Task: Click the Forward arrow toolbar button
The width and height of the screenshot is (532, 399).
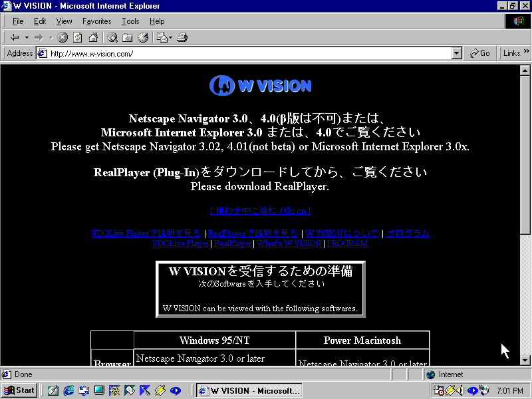Action: point(39,37)
